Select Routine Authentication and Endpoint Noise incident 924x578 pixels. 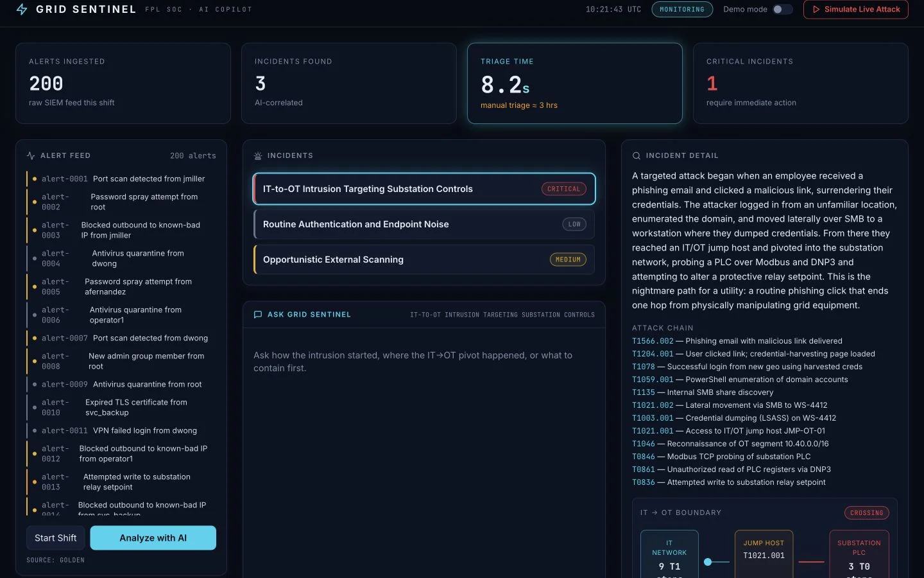(424, 224)
